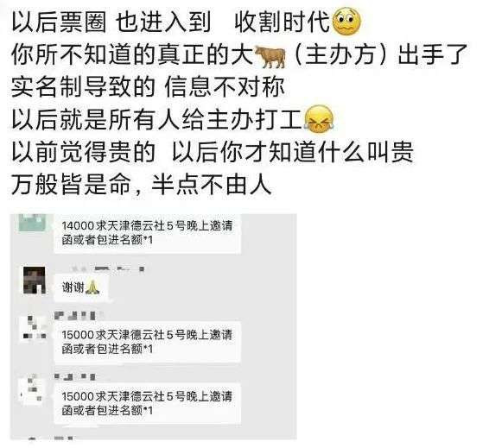Open avatar beside the last 15000 message

(32, 390)
